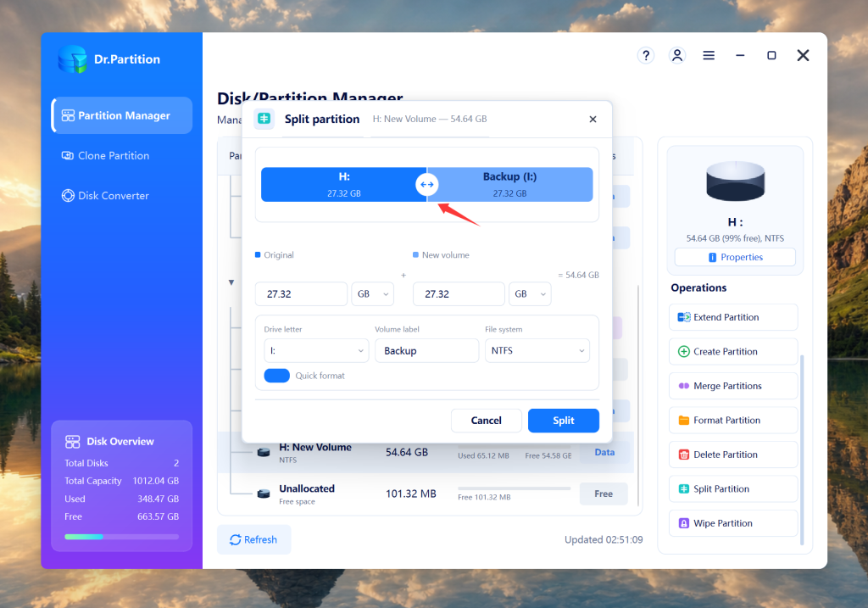Choose Wipe Partition operation
The image size is (868, 608).
click(733, 523)
